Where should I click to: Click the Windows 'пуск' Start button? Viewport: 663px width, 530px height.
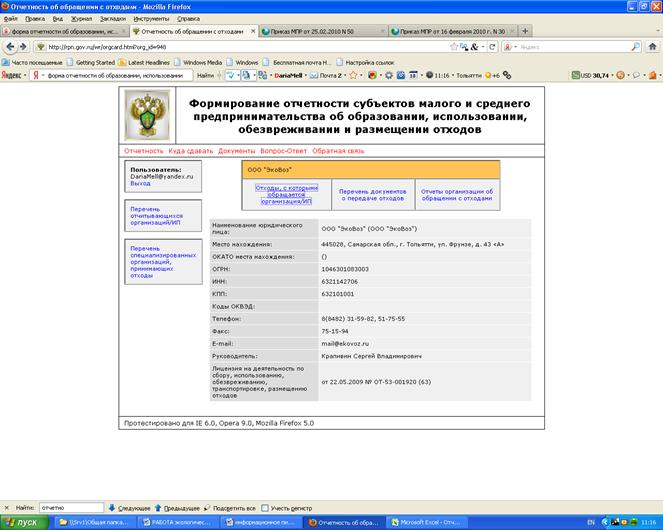(24, 522)
